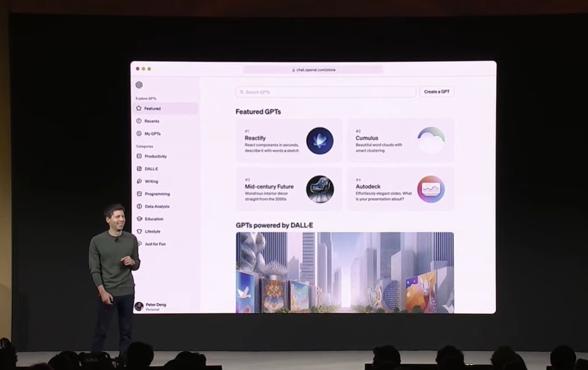This screenshot has height=370, width=588.
Task: Click the DALL·E cityscape banner image
Action: pos(345,272)
